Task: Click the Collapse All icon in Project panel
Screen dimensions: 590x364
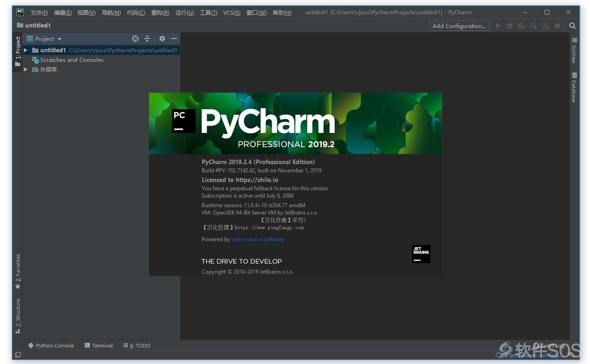Action: click(x=147, y=39)
